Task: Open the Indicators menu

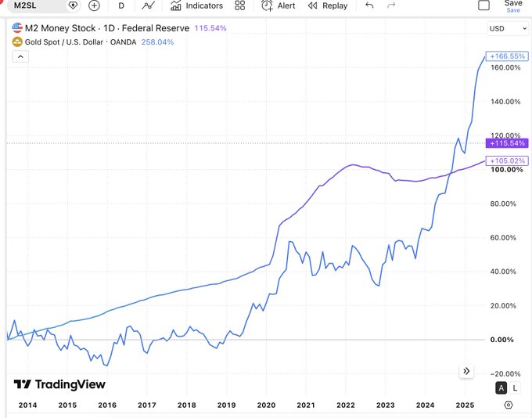Action: pyautogui.click(x=197, y=5)
